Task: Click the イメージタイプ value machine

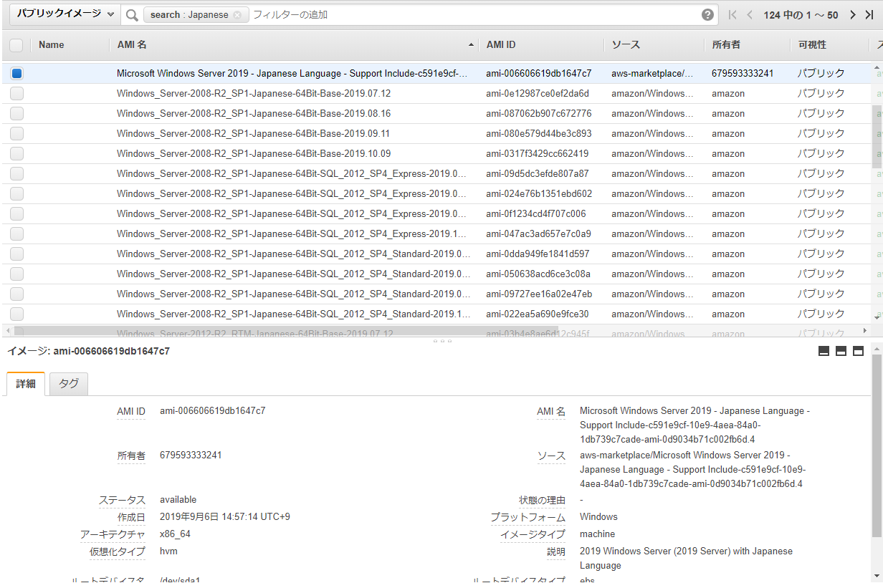Action: (x=597, y=534)
